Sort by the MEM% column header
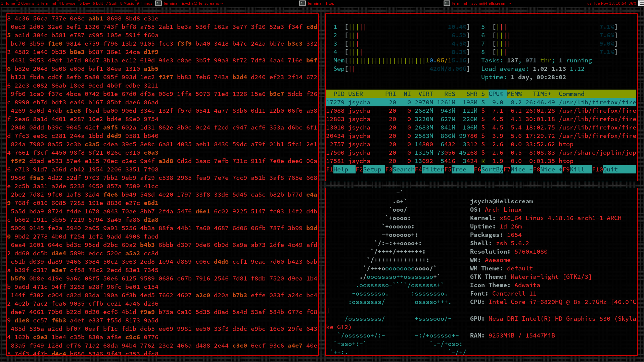Screen dimensions: 644x362 514,94
